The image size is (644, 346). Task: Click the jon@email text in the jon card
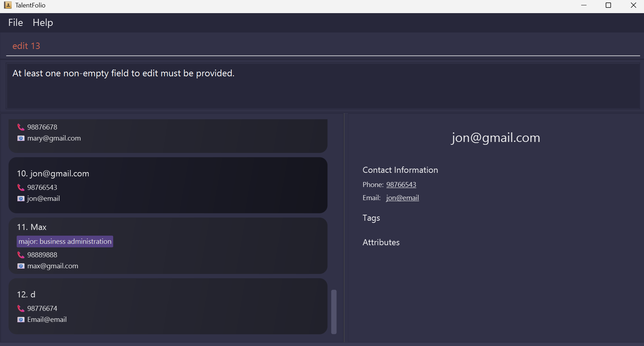pos(44,199)
